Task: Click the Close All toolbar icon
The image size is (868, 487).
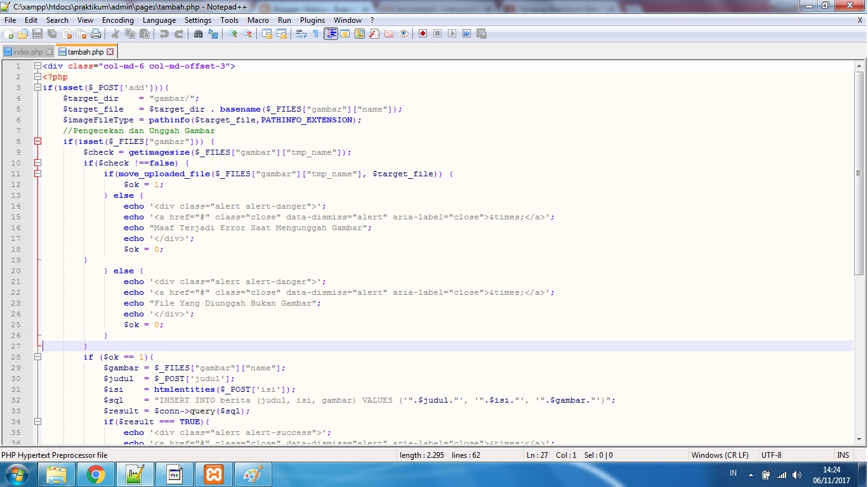Action: (x=81, y=34)
